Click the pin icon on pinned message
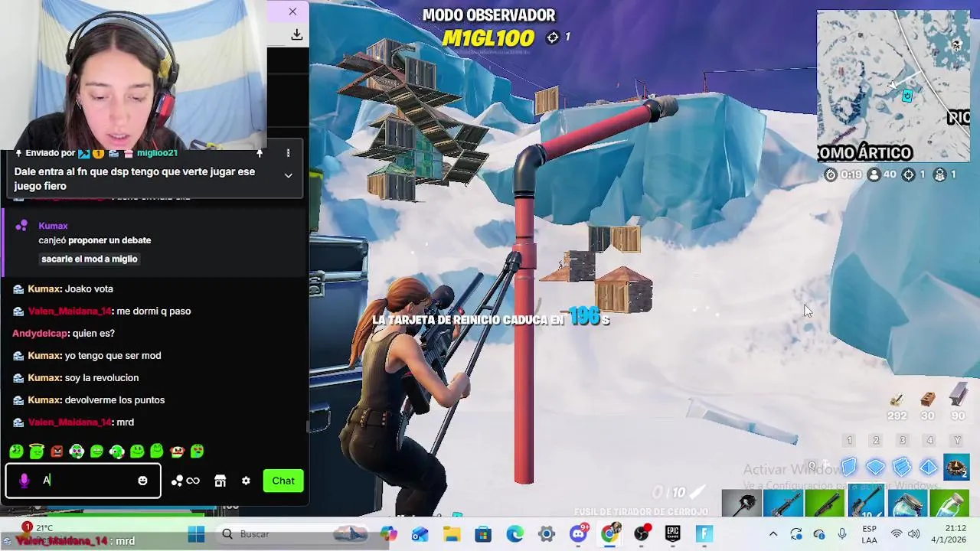Viewport: 980px width, 551px height. tap(260, 153)
